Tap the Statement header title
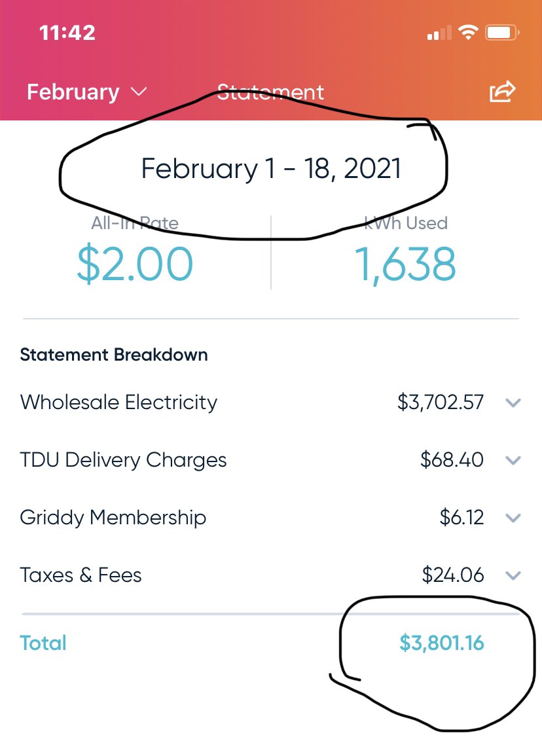 pyautogui.click(x=270, y=92)
